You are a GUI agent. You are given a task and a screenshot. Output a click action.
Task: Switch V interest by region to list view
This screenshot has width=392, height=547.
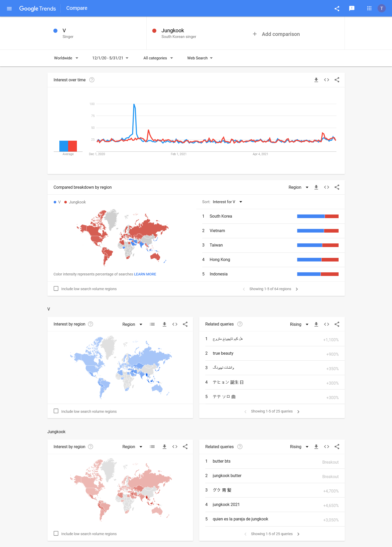pyautogui.click(x=152, y=324)
